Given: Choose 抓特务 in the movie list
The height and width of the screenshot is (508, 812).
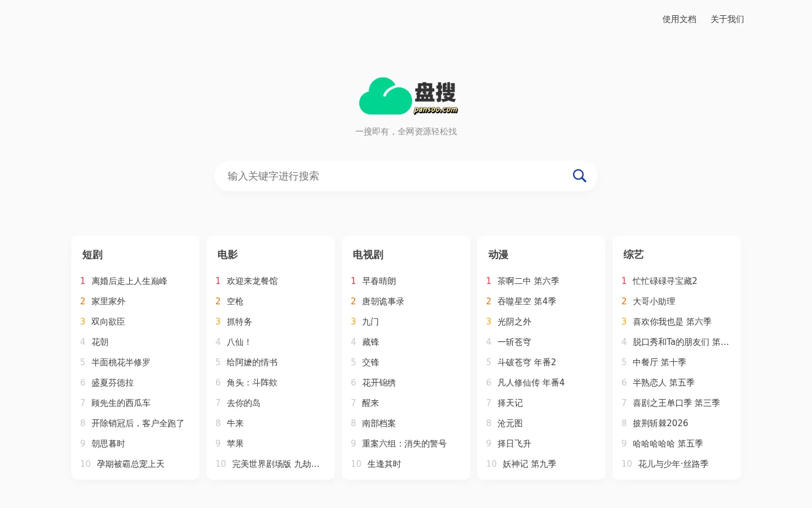Looking at the screenshot, I should point(239,322).
